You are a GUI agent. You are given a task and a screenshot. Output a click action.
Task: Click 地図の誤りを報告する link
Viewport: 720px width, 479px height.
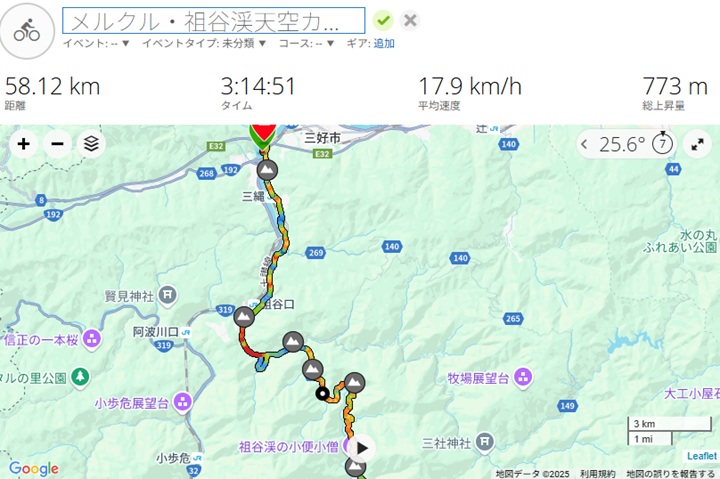(x=671, y=474)
